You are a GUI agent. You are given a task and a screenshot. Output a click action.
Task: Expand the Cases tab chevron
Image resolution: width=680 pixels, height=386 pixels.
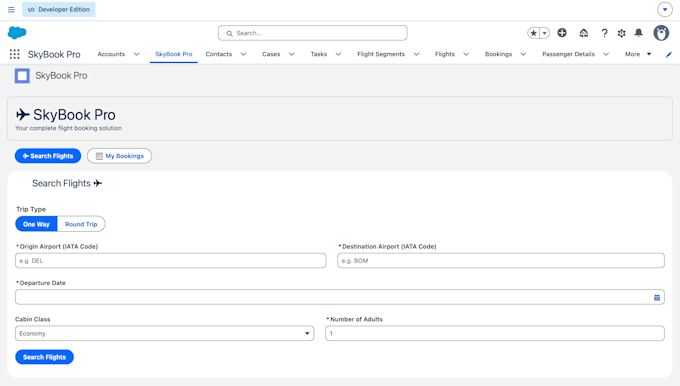(x=291, y=54)
